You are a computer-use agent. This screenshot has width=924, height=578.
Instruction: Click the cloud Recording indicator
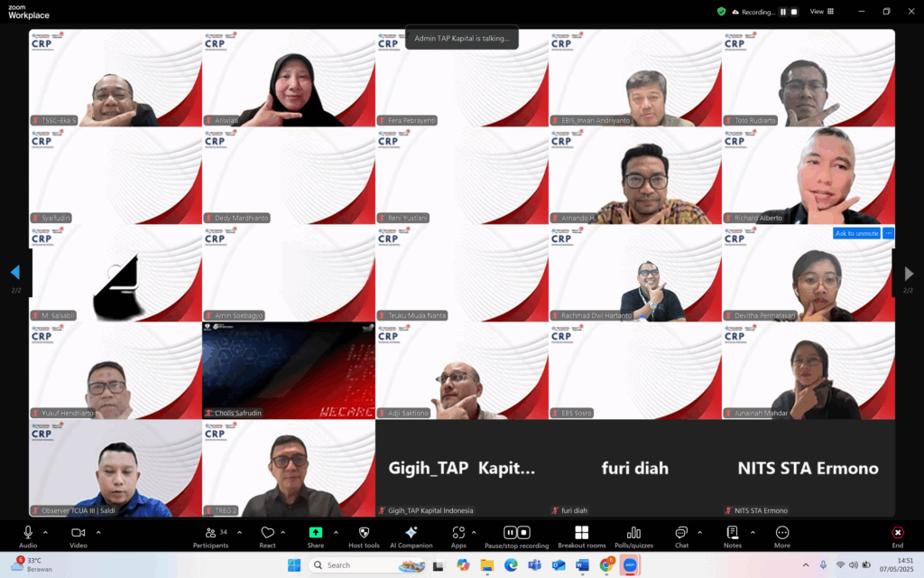point(753,12)
